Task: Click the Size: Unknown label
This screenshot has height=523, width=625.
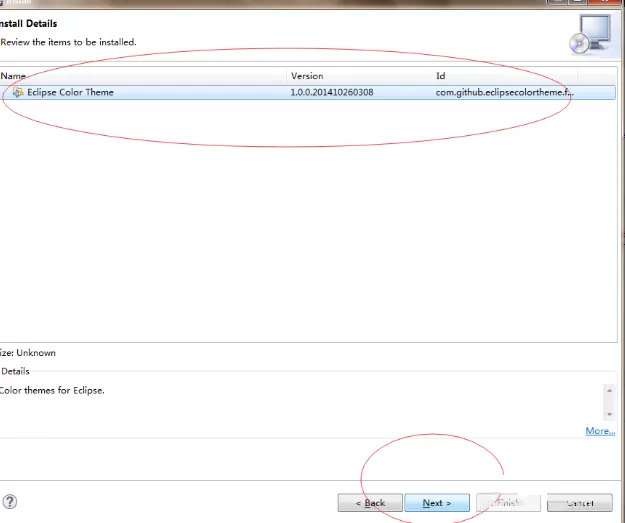Action: pos(28,353)
